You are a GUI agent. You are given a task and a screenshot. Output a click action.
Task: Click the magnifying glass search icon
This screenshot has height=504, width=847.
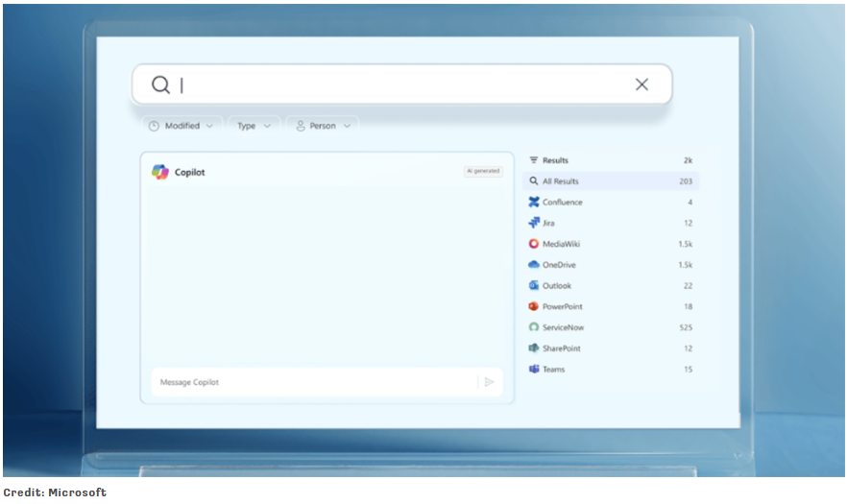coord(160,84)
